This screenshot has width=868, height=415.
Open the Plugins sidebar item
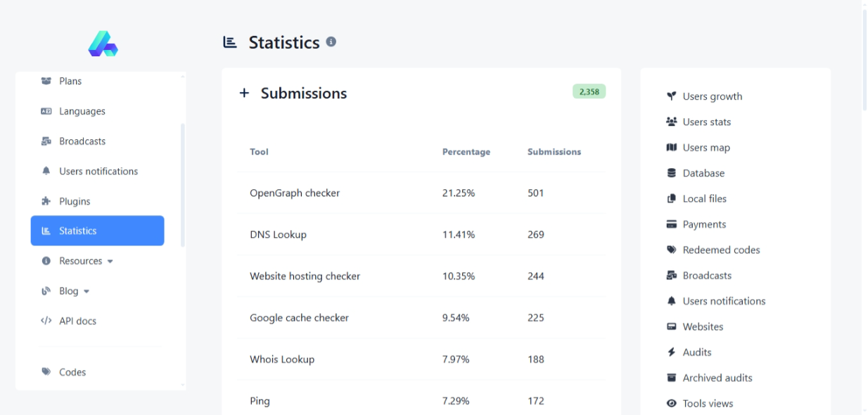75,201
